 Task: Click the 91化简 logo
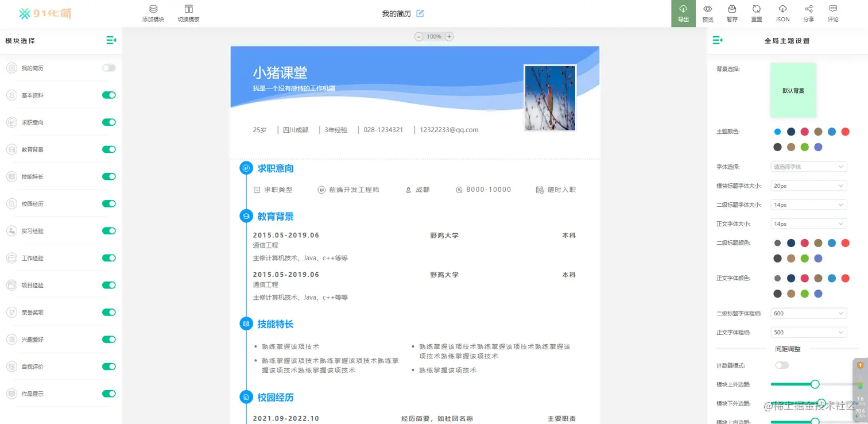tap(45, 13)
